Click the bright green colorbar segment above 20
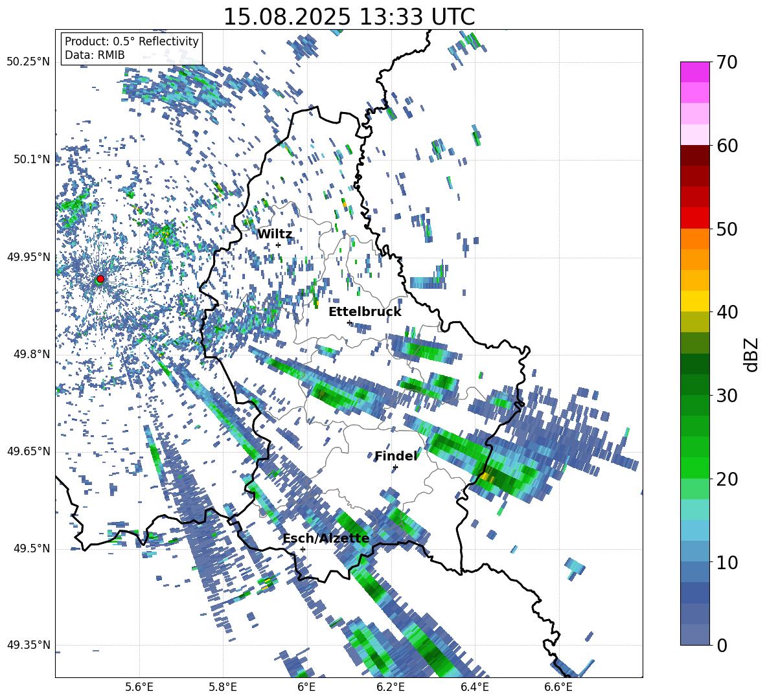Screen dimensions: 767x700 click(694, 468)
